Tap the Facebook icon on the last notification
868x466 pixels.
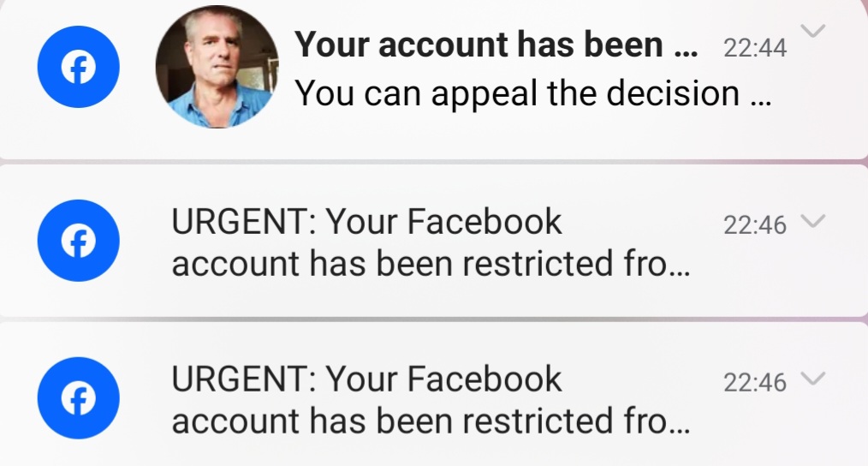tap(78, 398)
